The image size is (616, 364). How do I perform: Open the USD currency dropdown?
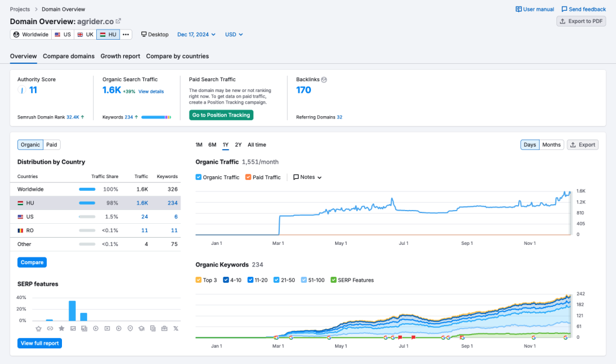(x=234, y=34)
